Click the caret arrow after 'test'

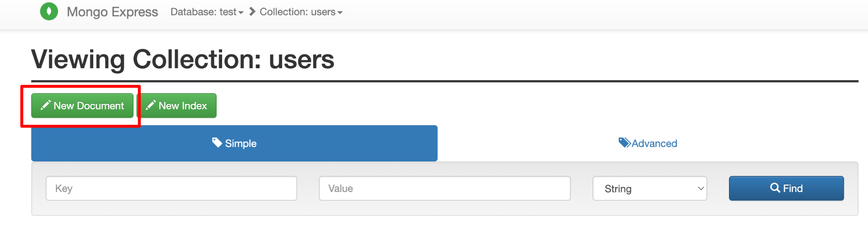click(x=241, y=13)
